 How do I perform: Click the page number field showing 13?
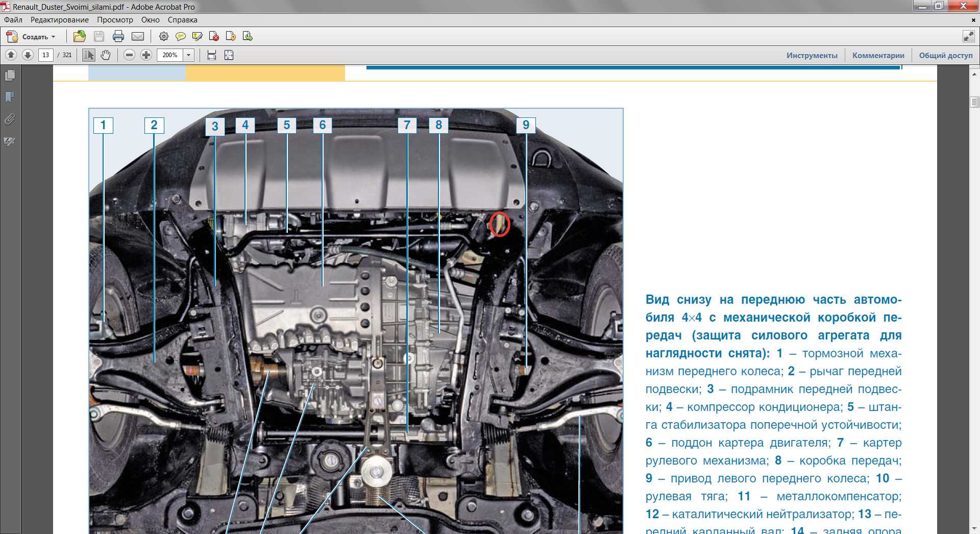pyautogui.click(x=46, y=55)
